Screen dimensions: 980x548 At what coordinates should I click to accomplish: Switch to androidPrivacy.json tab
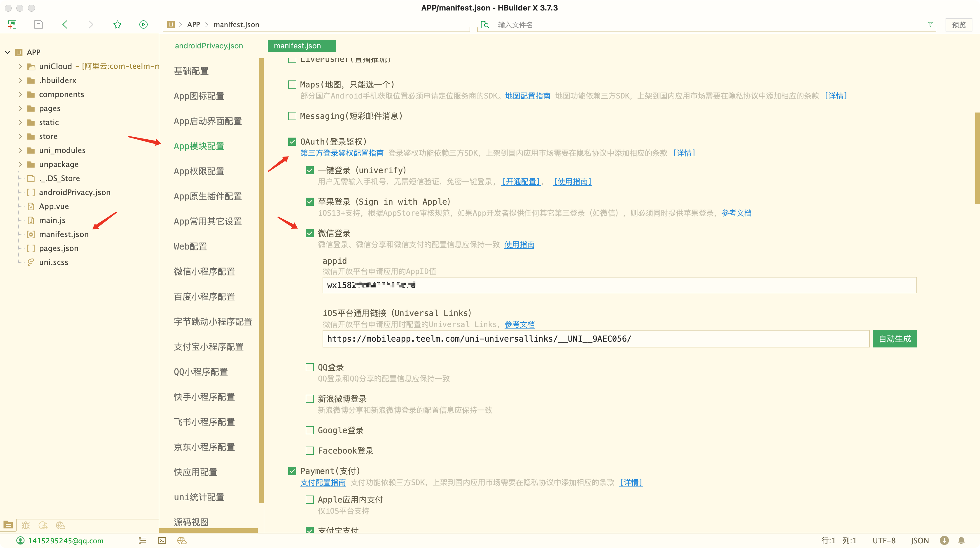tap(209, 46)
